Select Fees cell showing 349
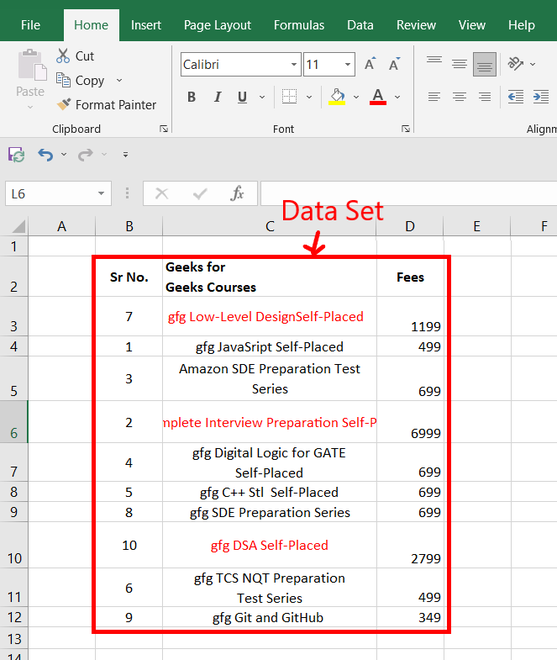557x660 pixels. click(410, 617)
